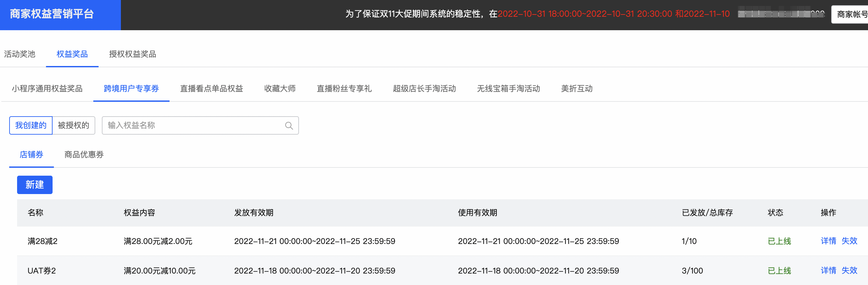Open 详情 for 满28减2 coupon
This screenshot has width=868, height=285.
coord(828,241)
